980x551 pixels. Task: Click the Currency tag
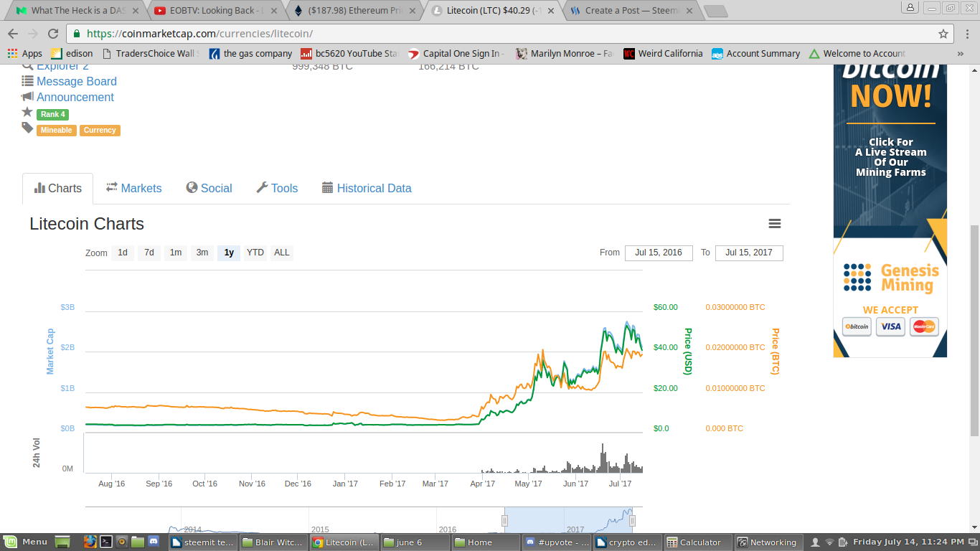(100, 131)
